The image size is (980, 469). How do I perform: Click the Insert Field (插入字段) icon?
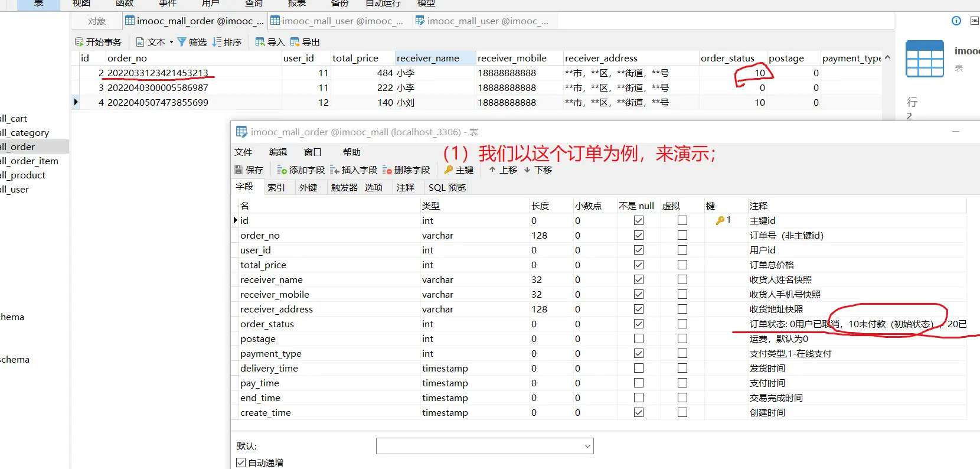(x=335, y=170)
